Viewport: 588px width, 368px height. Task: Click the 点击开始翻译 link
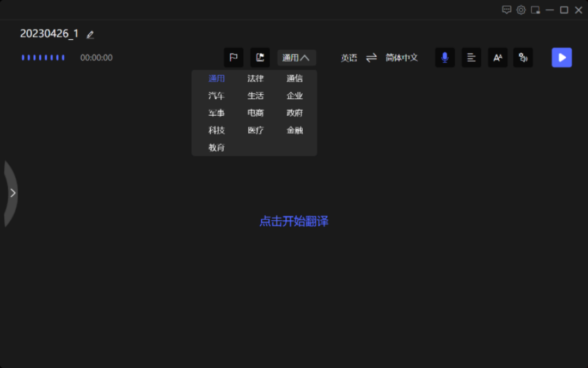(x=293, y=221)
